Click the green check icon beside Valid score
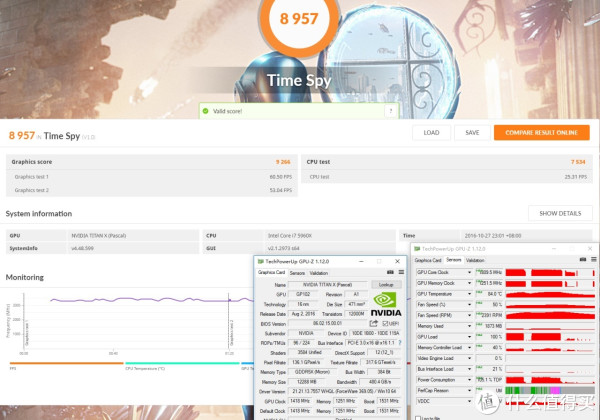Image resolution: width=600 pixels, height=420 pixels. pos(205,111)
